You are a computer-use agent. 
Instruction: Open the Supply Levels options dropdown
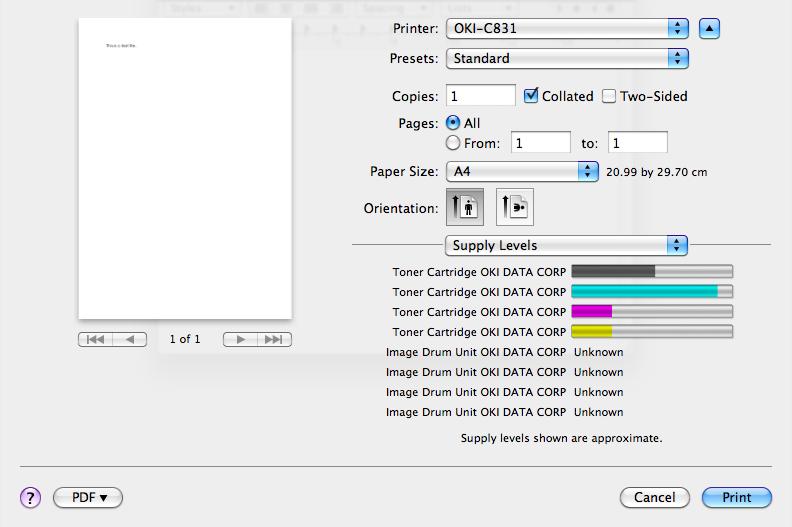click(x=566, y=246)
